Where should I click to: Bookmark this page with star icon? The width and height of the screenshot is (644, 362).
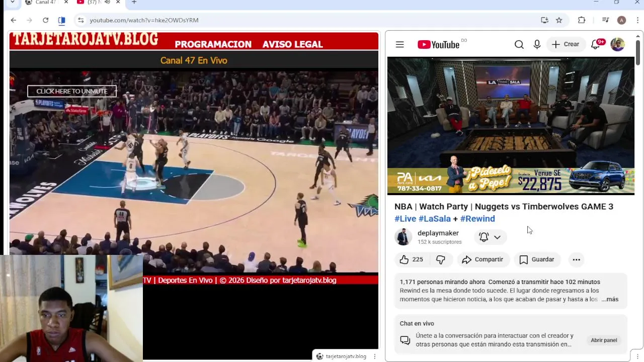(559, 20)
